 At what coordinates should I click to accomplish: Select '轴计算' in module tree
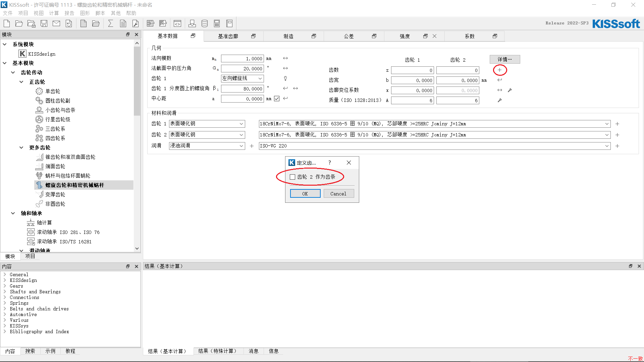[x=44, y=223]
